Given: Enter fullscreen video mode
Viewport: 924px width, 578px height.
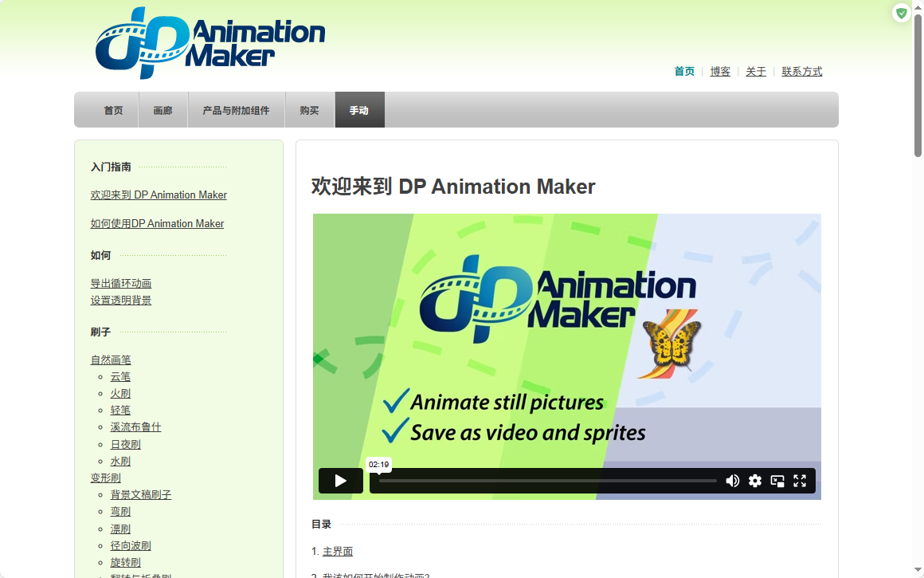Looking at the screenshot, I should 800,481.
